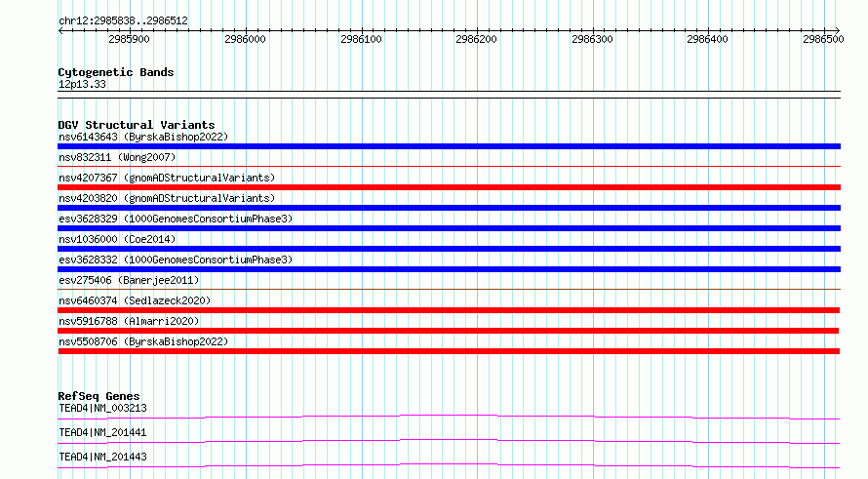
Task: Open the nsv6460374 (Sedlazeck2020) label
Action: tap(135, 300)
